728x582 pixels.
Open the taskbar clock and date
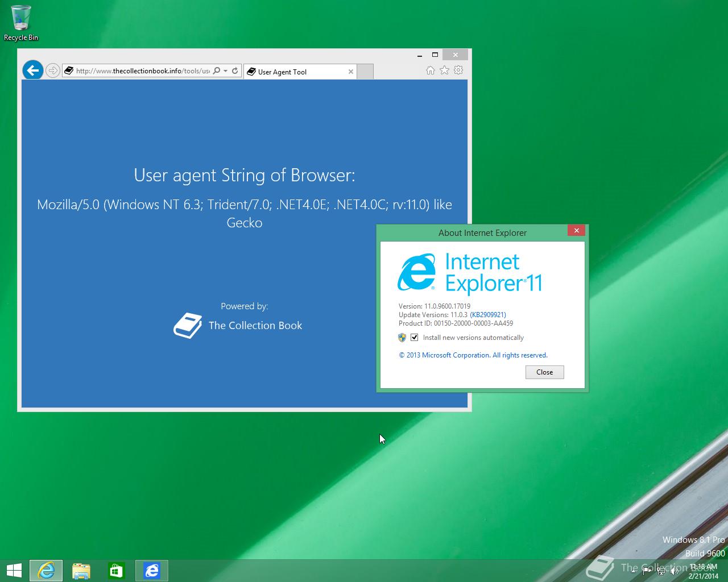[704, 571]
